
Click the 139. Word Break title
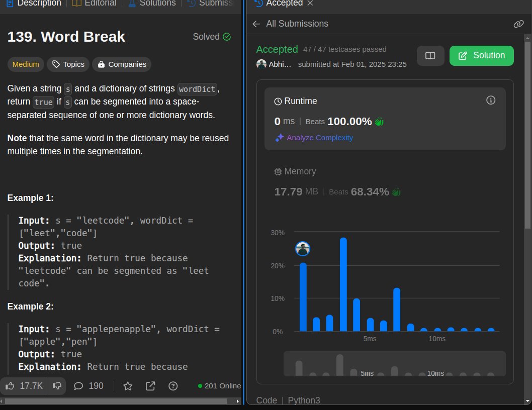(66, 37)
